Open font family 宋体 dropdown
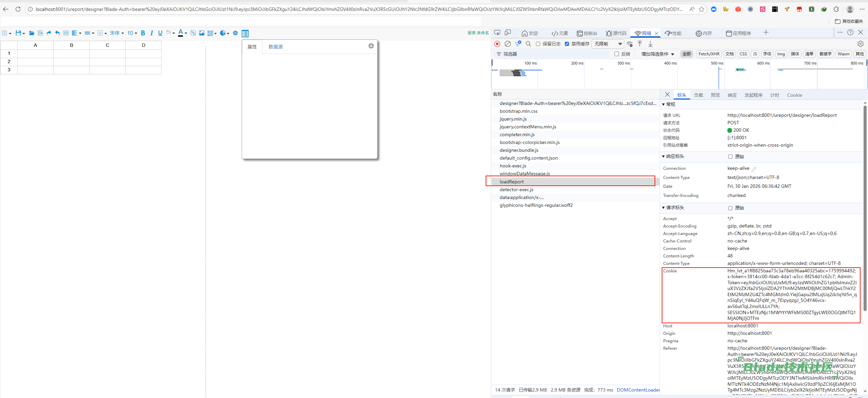 tap(117, 33)
